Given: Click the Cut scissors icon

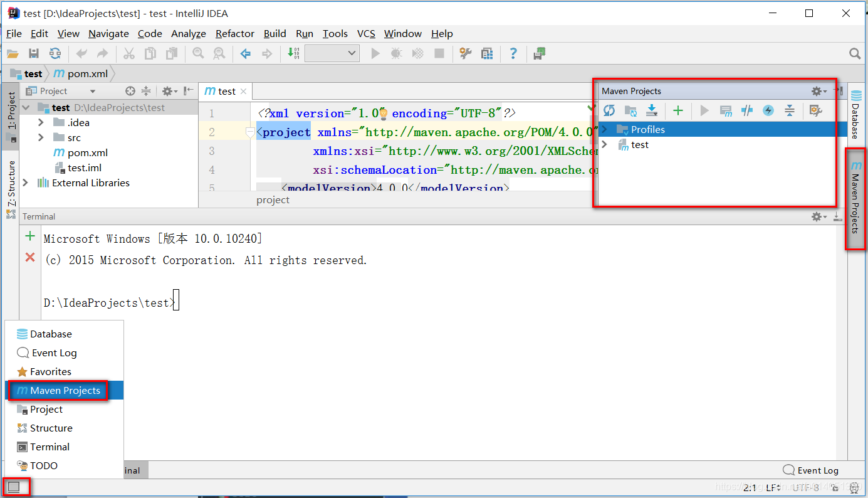Looking at the screenshot, I should (x=129, y=54).
